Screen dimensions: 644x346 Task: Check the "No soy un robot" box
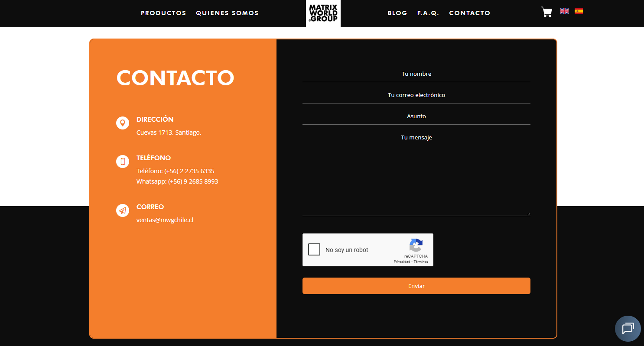(x=314, y=250)
